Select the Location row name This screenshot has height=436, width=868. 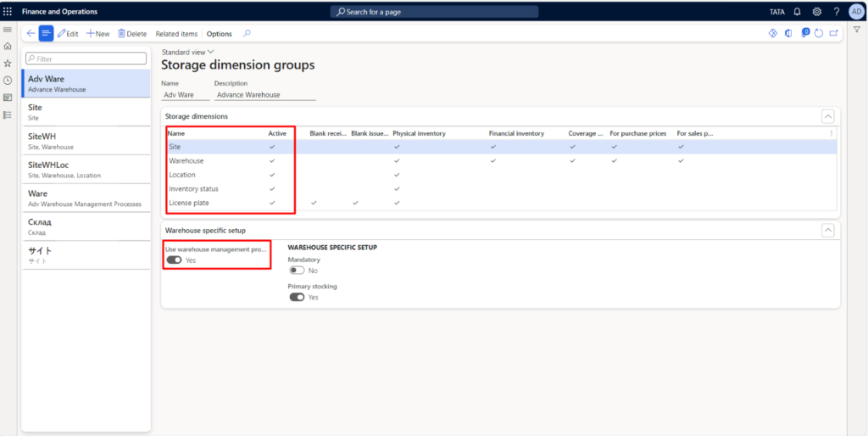[x=182, y=175]
